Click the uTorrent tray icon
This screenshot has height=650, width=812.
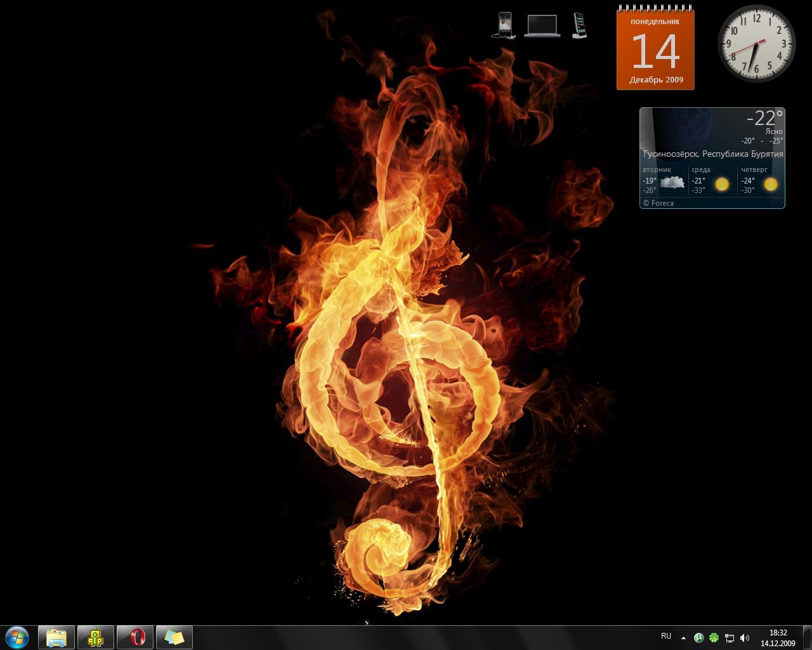point(699,637)
